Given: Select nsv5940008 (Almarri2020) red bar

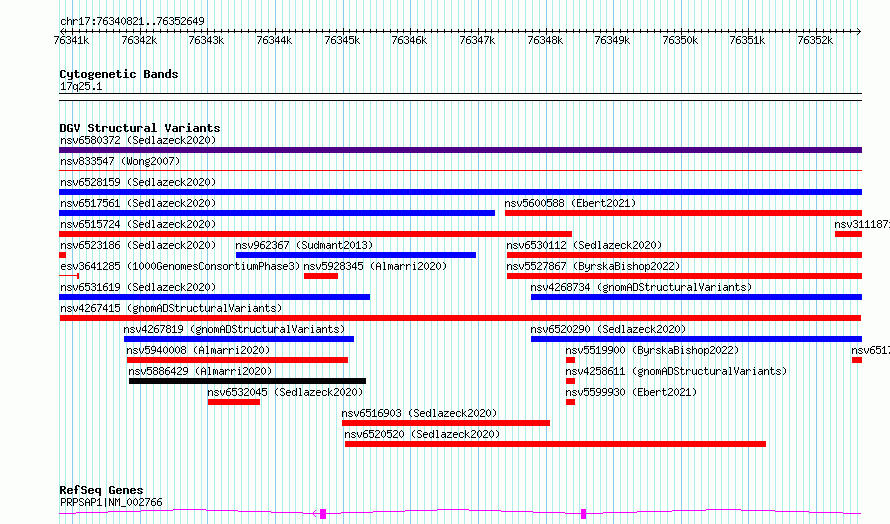Looking at the screenshot, I should (x=237, y=360).
